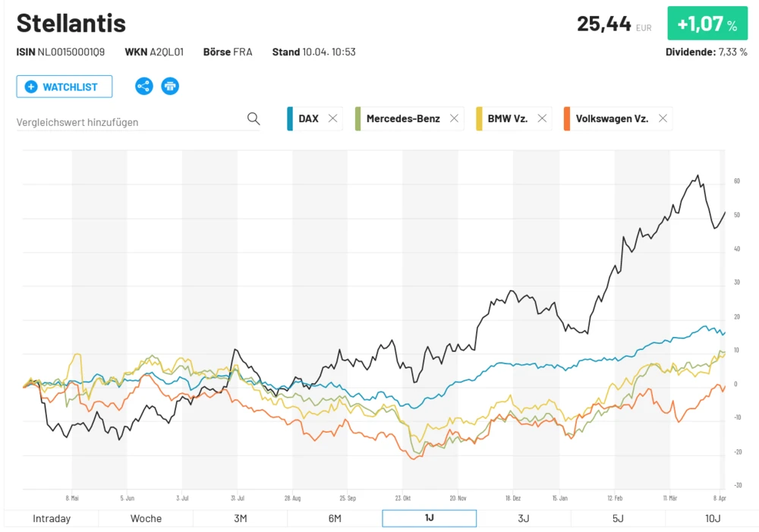Viewport: 759px width, 532px height.
Task: Click plus icon on Watchlist button
Action: pos(31,87)
